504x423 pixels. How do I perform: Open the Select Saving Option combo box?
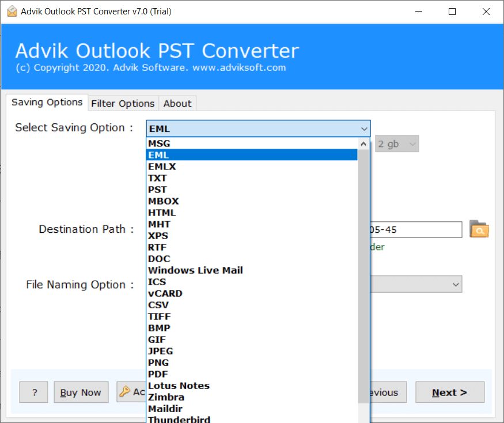point(258,129)
